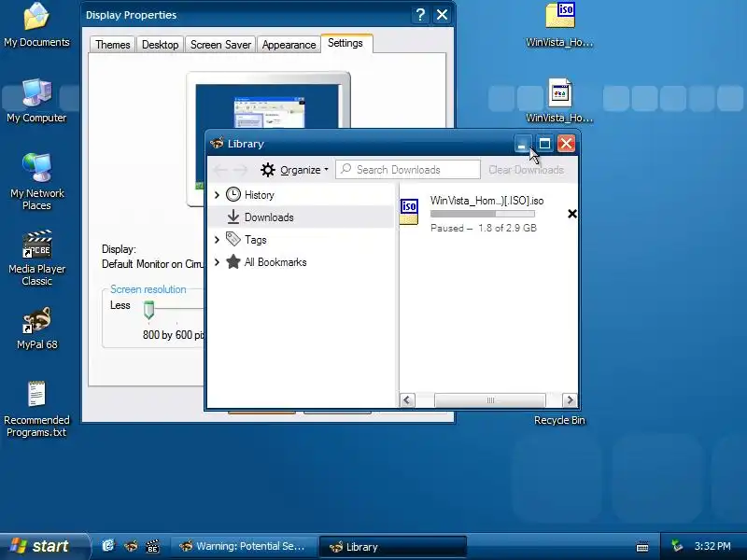Click the Library taskbar button
Viewport: 747px width, 560px height.
392,547
